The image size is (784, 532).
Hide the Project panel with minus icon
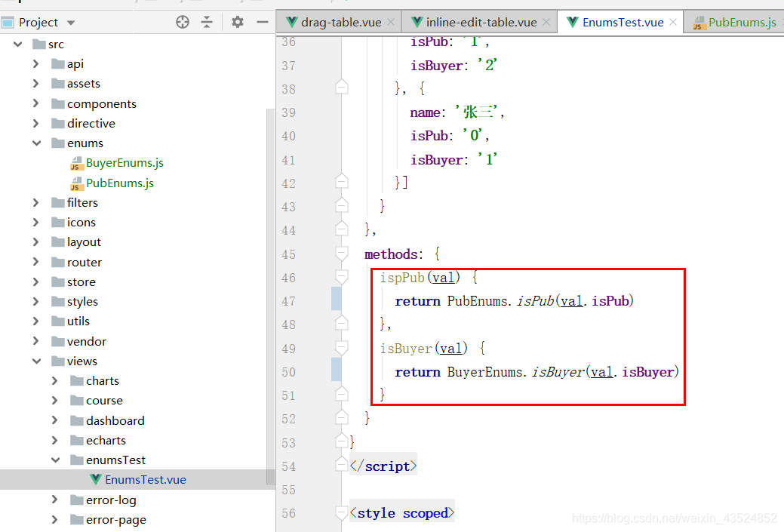[263, 22]
